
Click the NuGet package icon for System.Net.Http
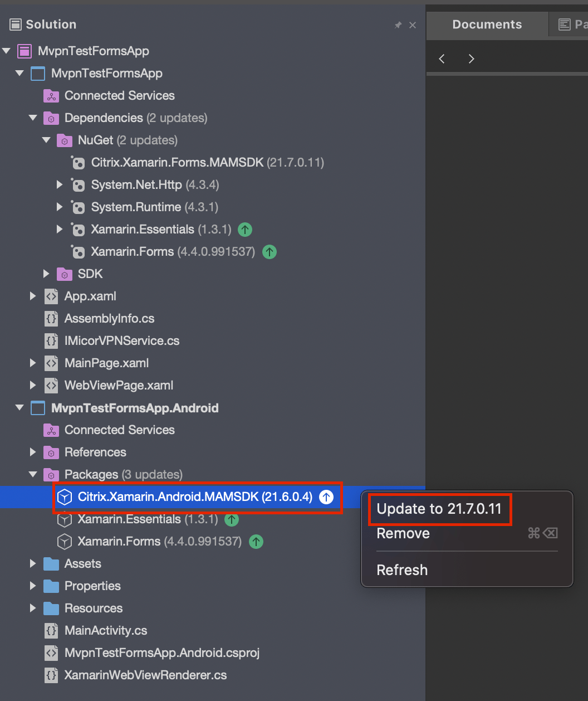coord(77,184)
